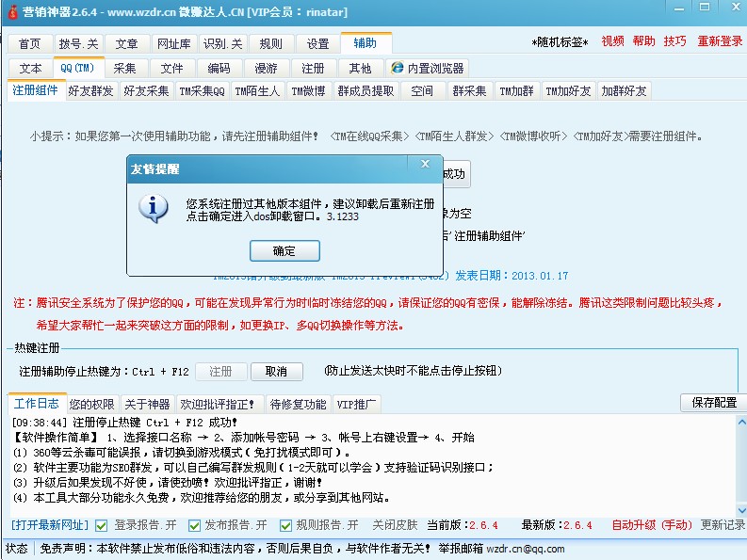This screenshot has width=747, height=560.
Task: Switch to 识别.关 tab
Action: coord(222,44)
